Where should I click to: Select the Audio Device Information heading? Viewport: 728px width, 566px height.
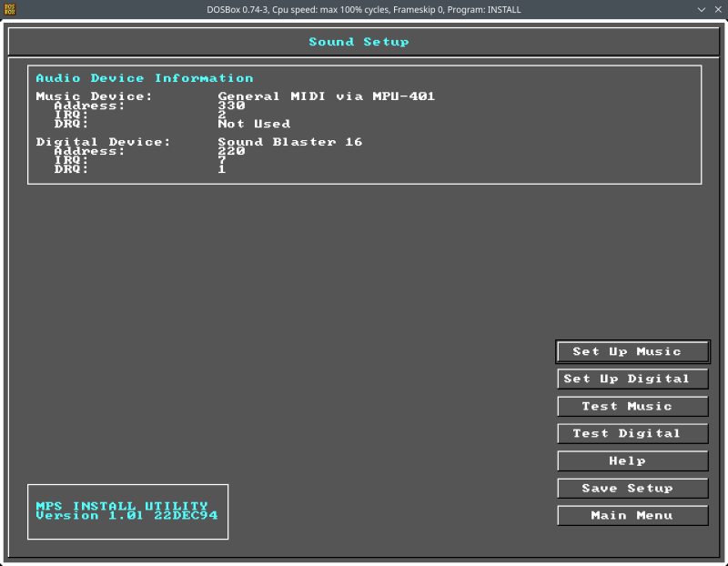[145, 78]
